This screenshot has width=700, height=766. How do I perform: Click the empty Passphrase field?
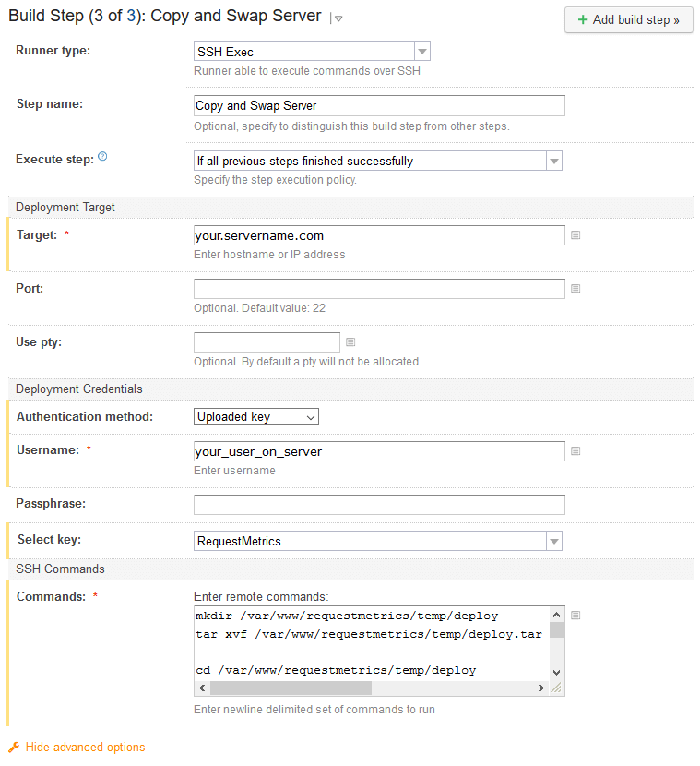(x=378, y=504)
